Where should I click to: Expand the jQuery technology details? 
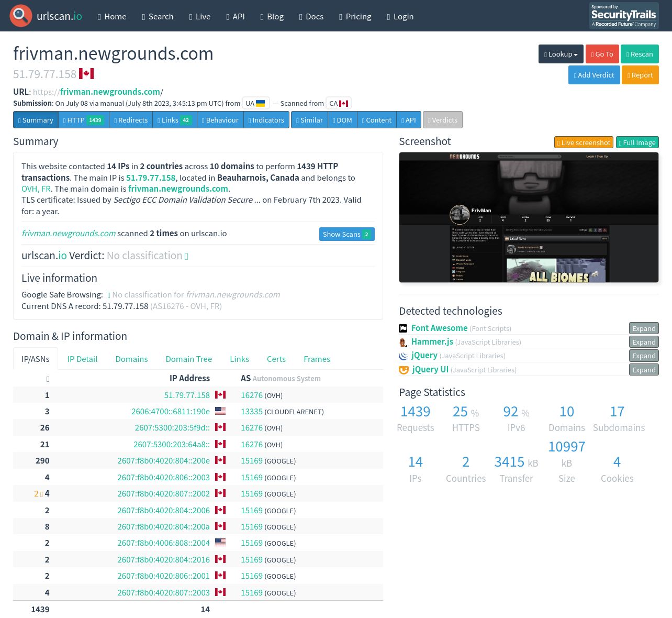click(x=644, y=356)
